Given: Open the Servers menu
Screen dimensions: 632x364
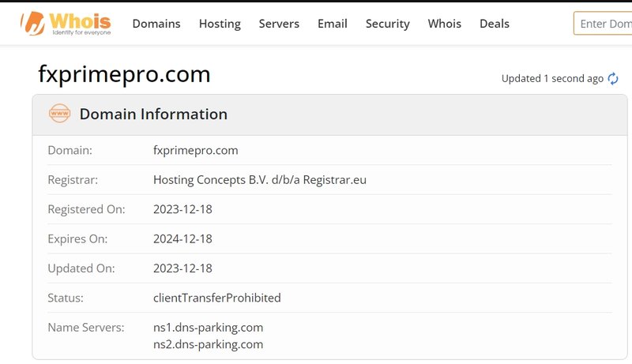Looking at the screenshot, I should point(279,24).
